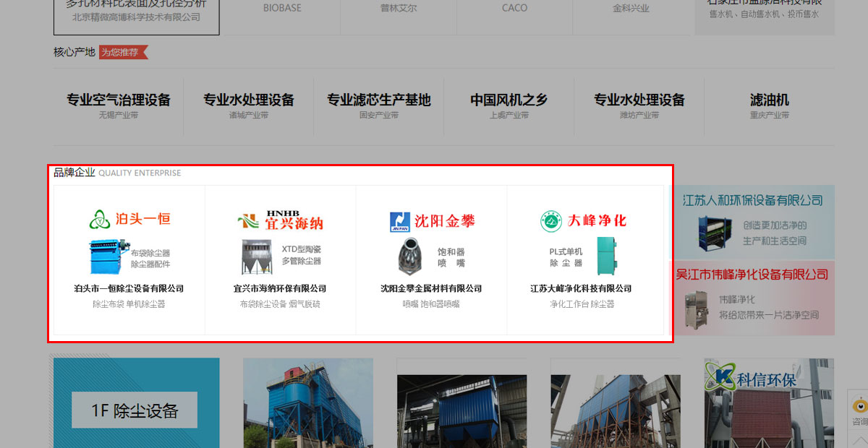
Task: Open 北京精微高博科学技术有限公司 box
Action: click(137, 16)
